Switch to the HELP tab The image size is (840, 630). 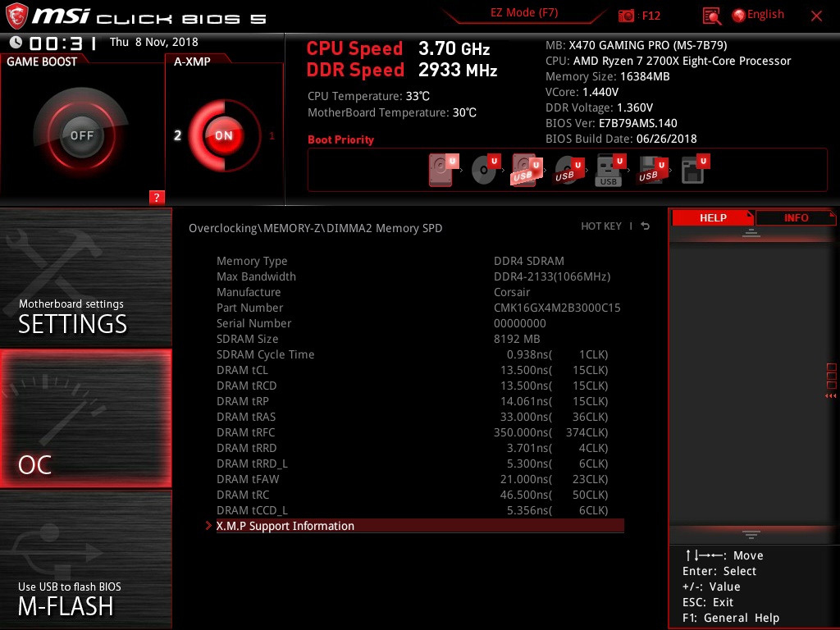713,217
